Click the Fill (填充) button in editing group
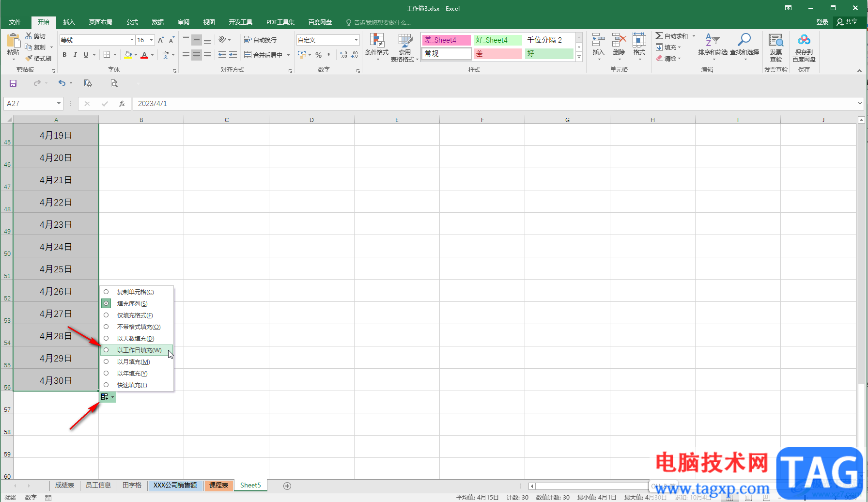The image size is (868, 502). point(669,47)
